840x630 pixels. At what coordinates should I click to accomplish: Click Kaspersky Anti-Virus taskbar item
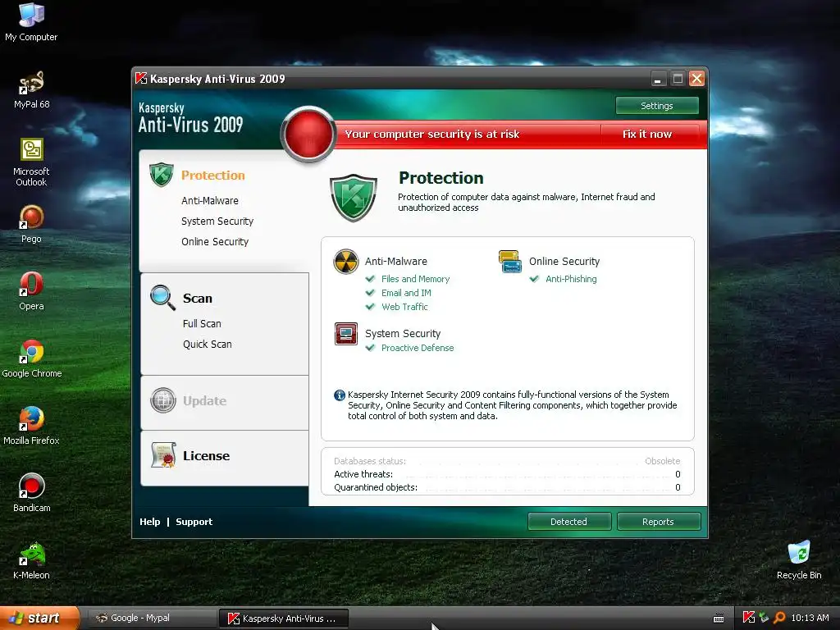tap(284, 619)
